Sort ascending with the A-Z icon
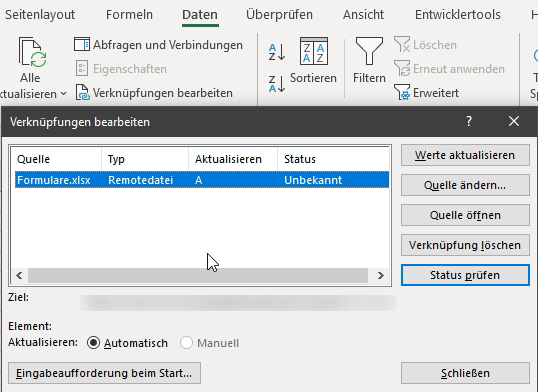The image size is (538, 392). click(277, 52)
